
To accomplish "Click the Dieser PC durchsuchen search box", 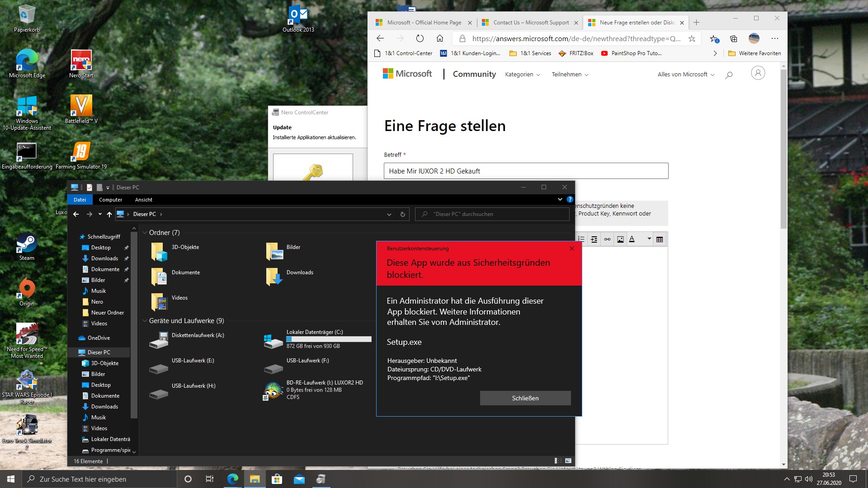I will click(492, 214).
